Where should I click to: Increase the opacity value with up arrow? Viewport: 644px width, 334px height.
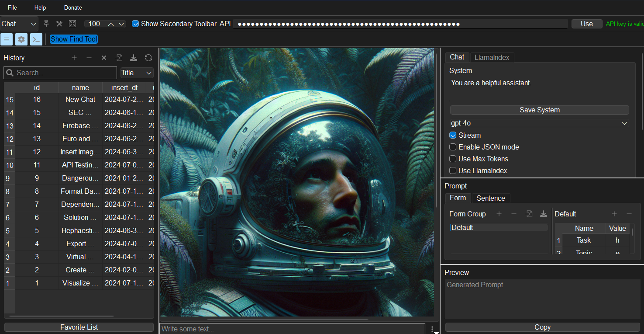[x=111, y=24]
